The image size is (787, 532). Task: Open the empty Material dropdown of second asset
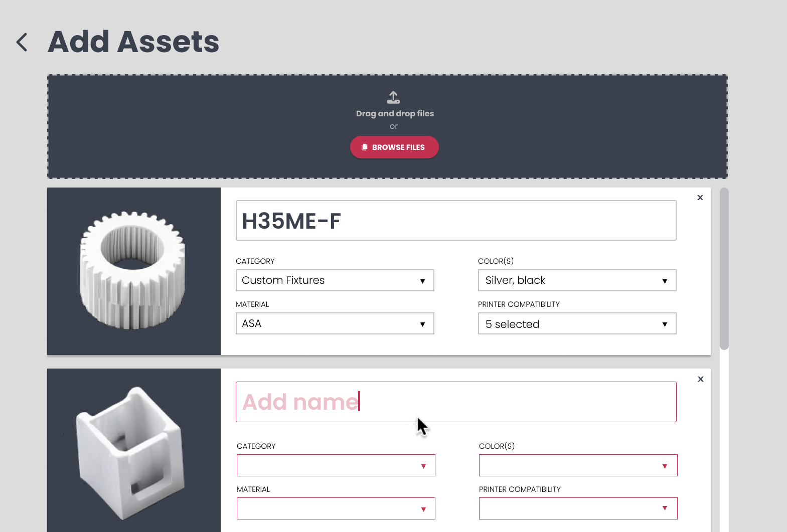[336, 508]
